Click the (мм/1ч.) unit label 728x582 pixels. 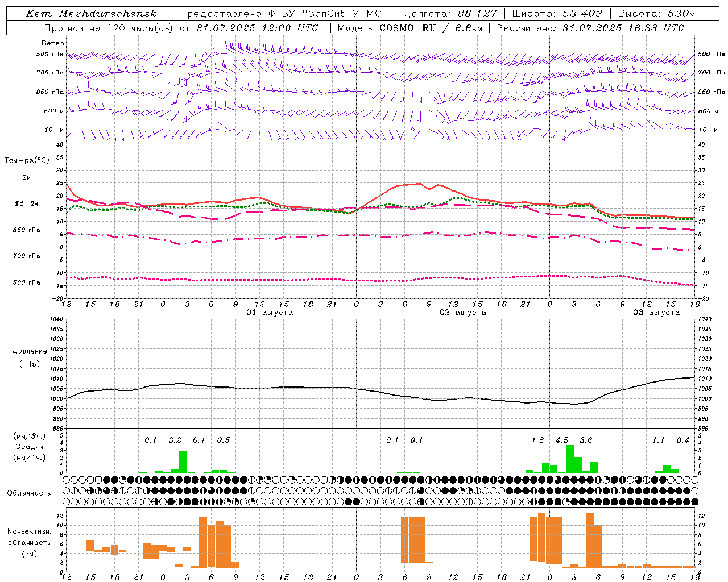tap(30, 458)
